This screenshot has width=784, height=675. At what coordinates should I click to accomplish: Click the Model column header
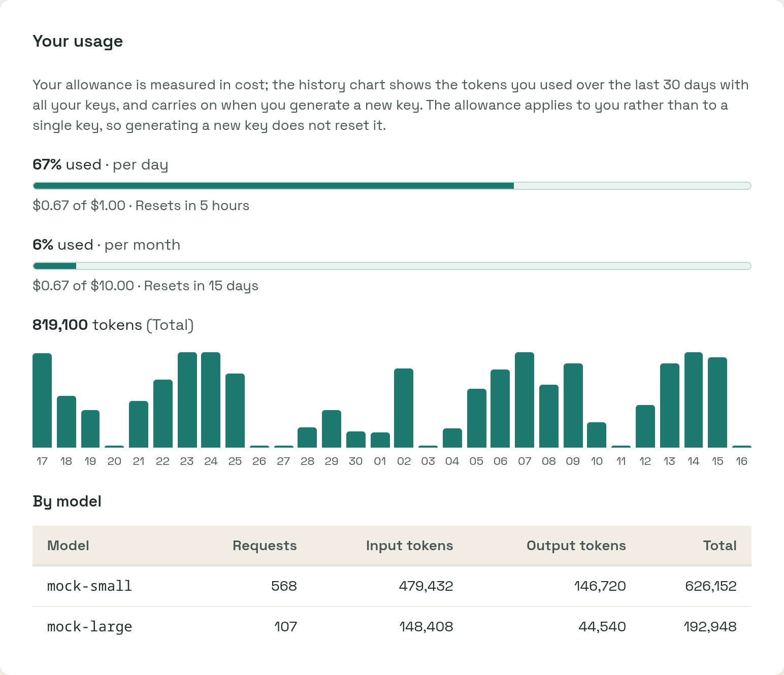68,546
